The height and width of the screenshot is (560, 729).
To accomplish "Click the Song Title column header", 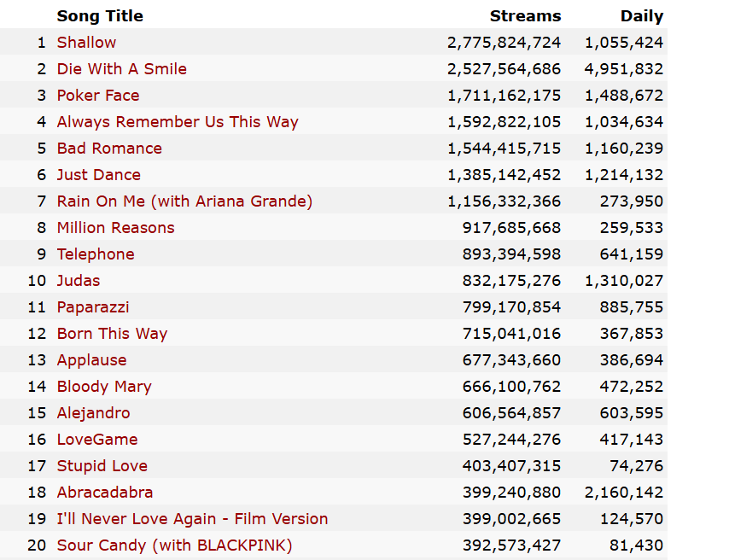I will tap(100, 16).
